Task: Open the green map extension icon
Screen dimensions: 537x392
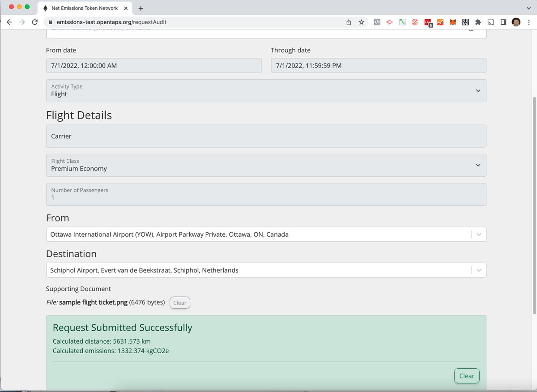Action: coord(402,22)
